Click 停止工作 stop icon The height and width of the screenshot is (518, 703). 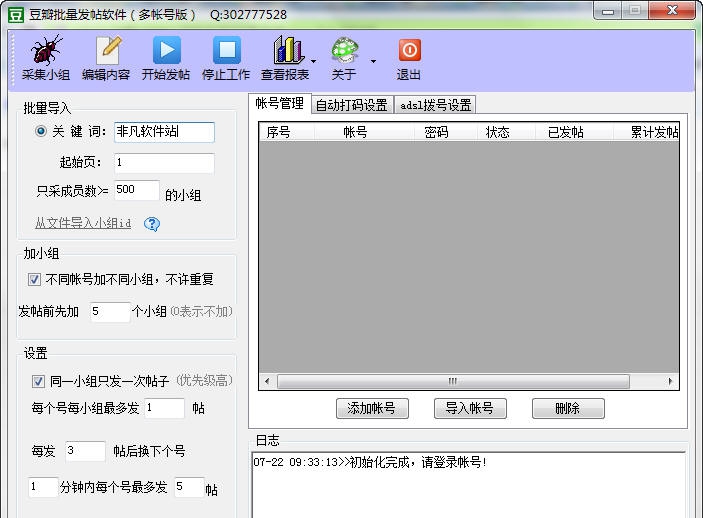tap(226, 50)
